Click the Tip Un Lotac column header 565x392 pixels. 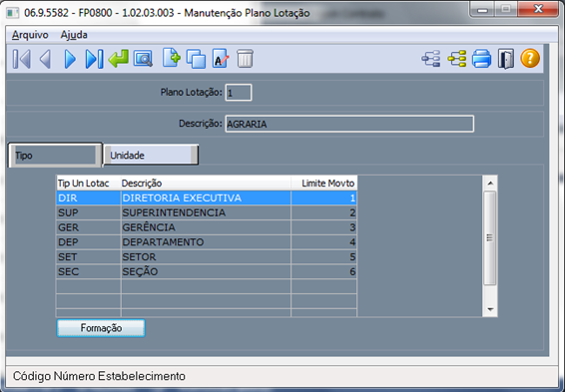(x=88, y=184)
